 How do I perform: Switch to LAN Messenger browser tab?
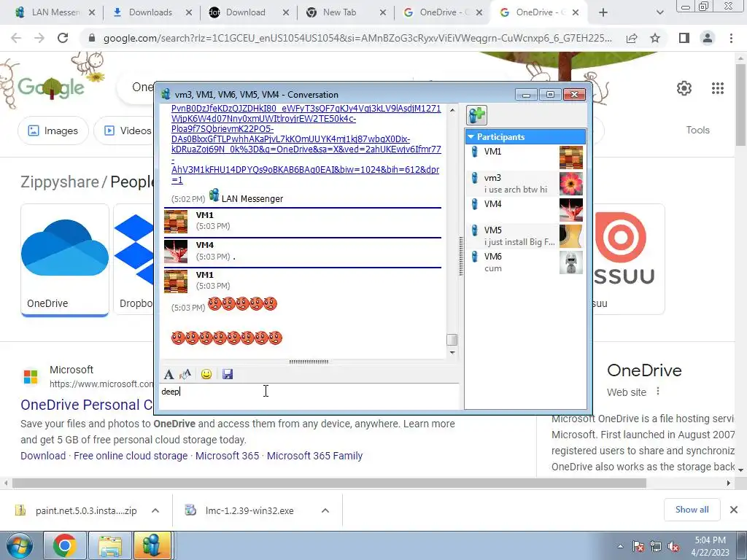(x=53, y=12)
